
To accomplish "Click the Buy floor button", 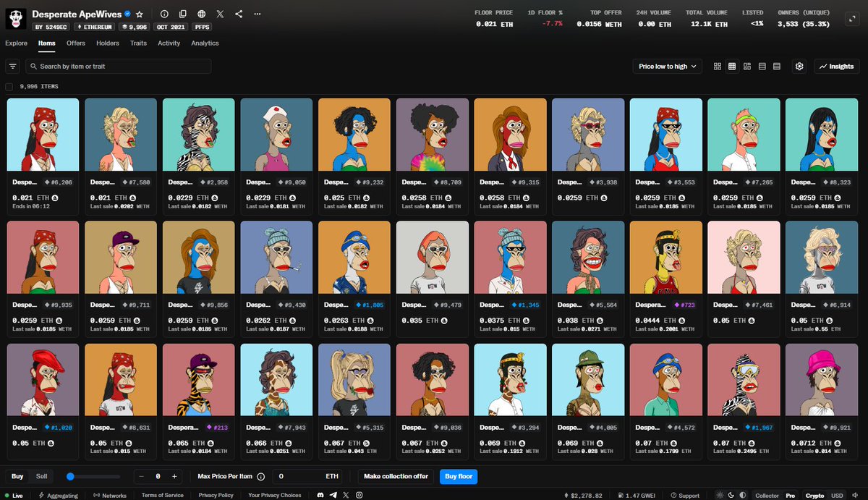I will (x=459, y=477).
